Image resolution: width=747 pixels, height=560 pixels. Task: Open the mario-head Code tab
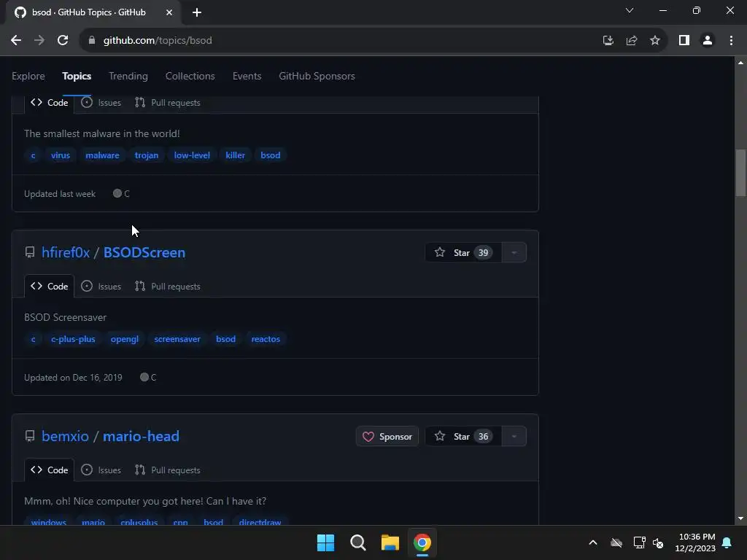[x=50, y=470]
